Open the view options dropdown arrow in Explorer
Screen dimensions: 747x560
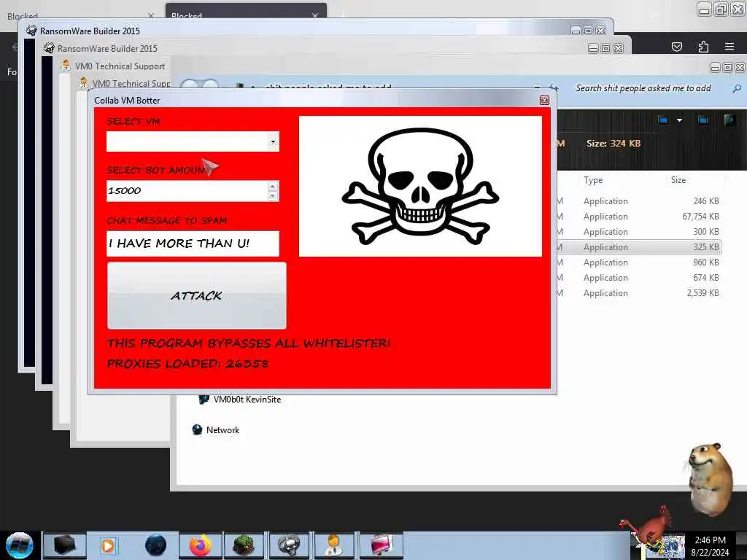coord(679,120)
